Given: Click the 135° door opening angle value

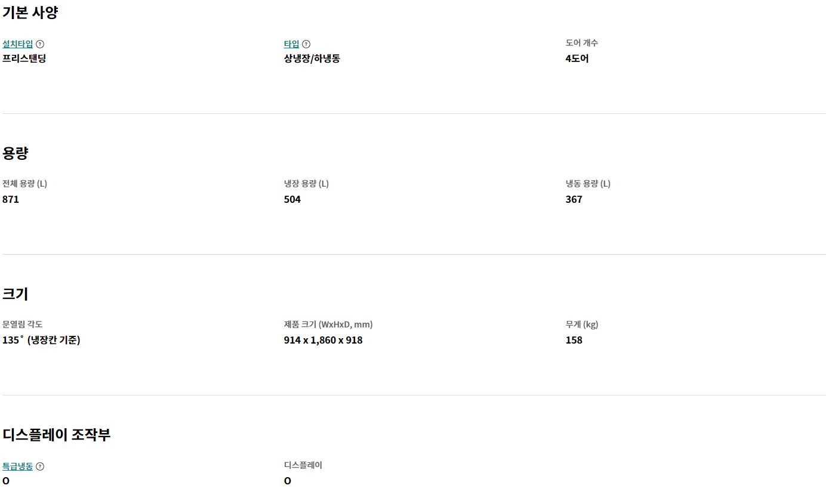Looking at the screenshot, I should click(x=41, y=340).
